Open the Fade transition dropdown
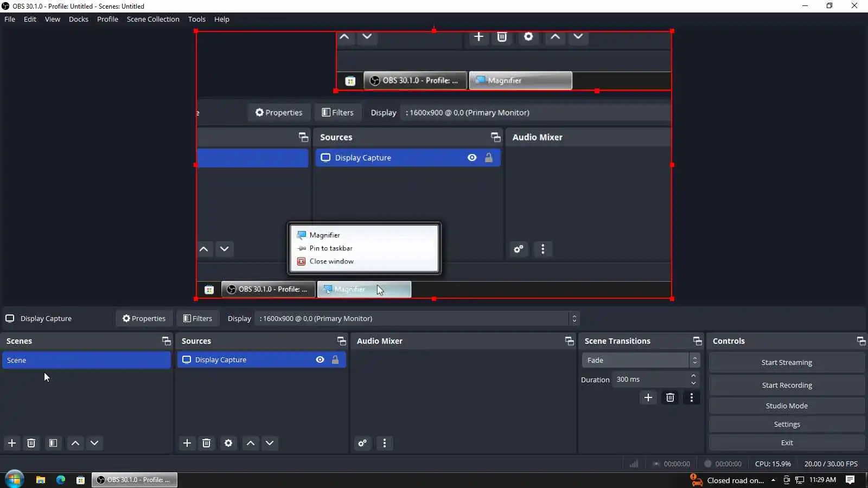The width and height of the screenshot is (868, 488). click(641, 360)
